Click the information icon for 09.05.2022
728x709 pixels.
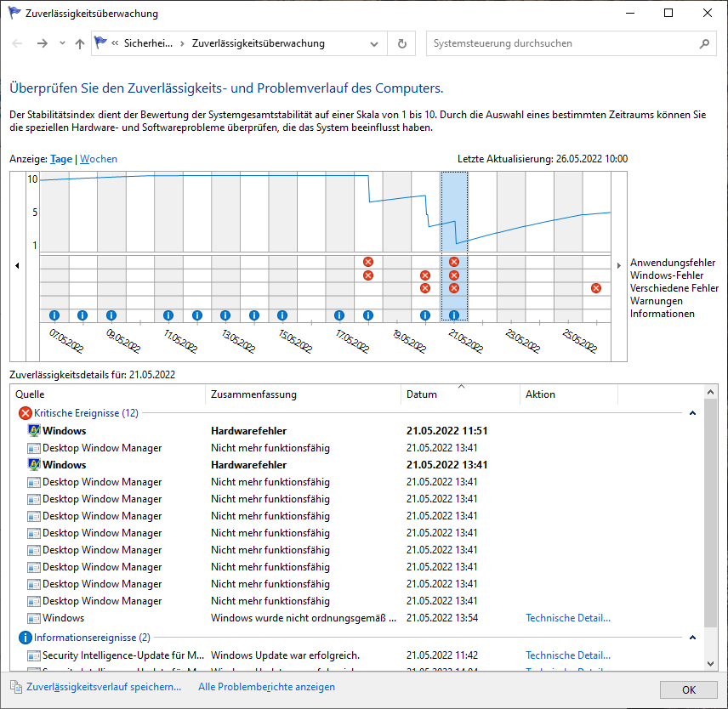coord(111,315)
